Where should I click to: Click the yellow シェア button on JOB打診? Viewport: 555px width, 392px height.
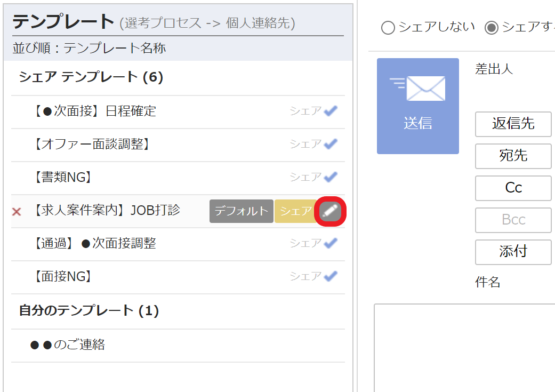click(x=295, y=211)
